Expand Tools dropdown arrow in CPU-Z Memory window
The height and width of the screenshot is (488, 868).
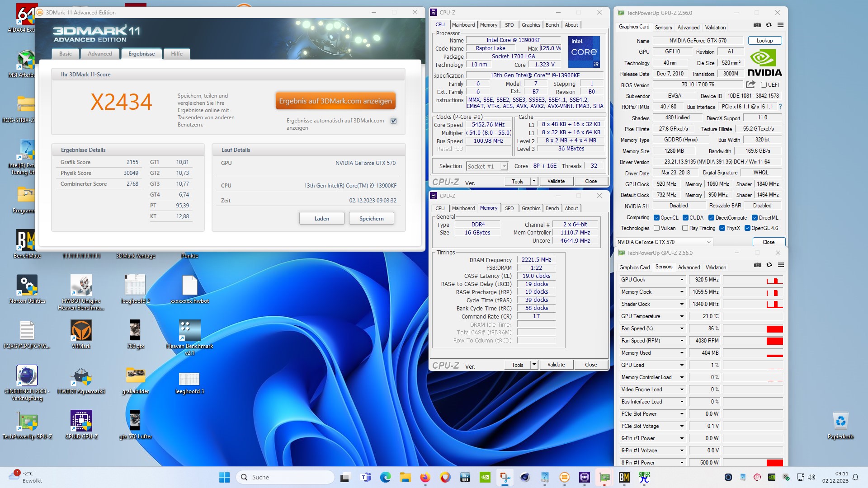[534, 365]
